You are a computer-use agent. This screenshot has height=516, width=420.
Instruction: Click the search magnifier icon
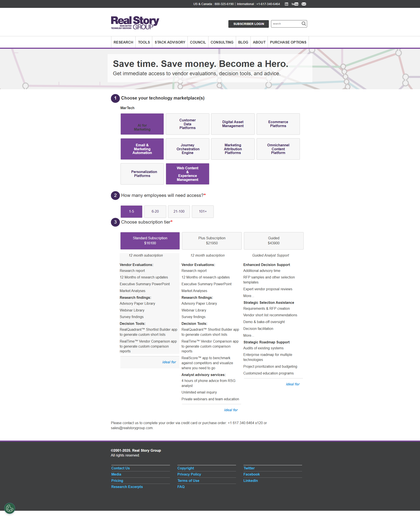[x=304, y=23]
